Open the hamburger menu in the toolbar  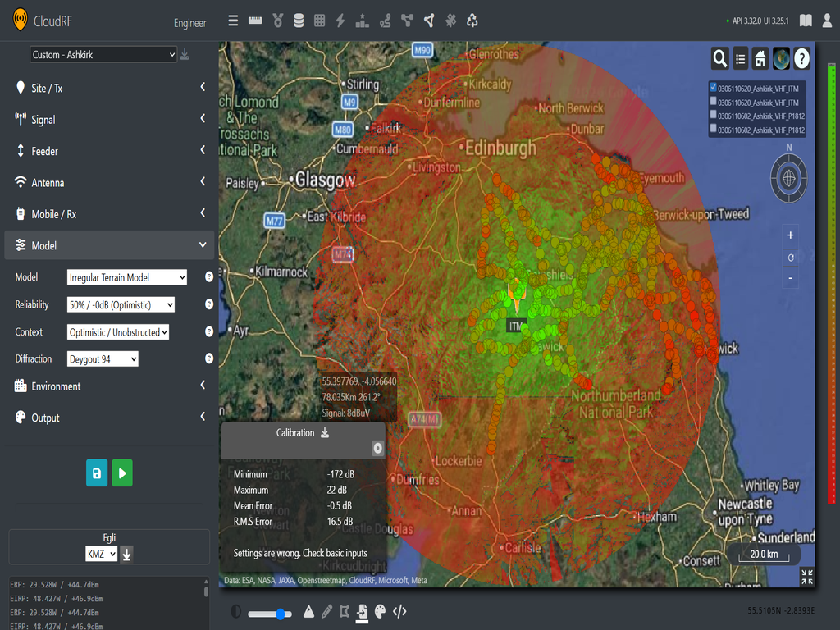pos(233,20)
